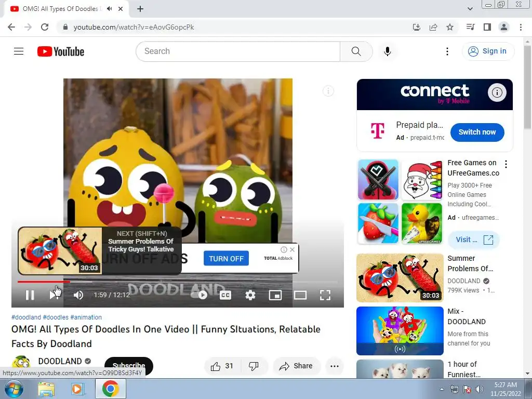Screen dimensions: 532x399
Task: Reload the current page
Action: point(45,27)
